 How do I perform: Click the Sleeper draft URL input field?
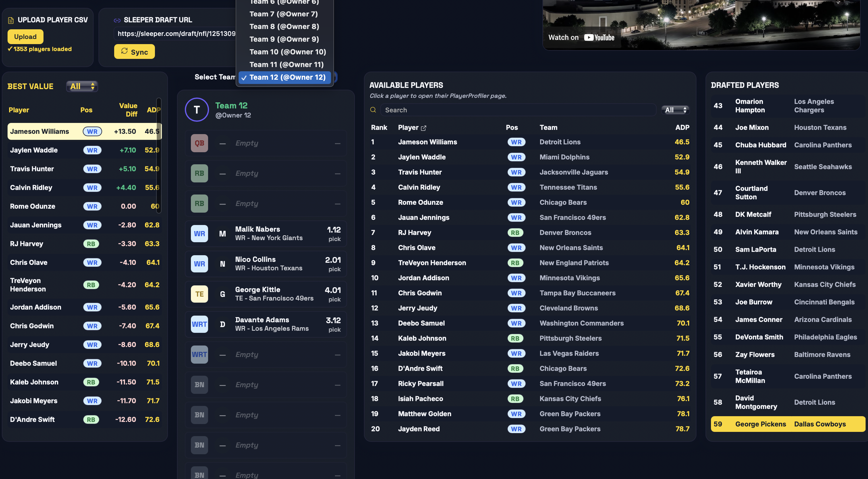point(175,33)
